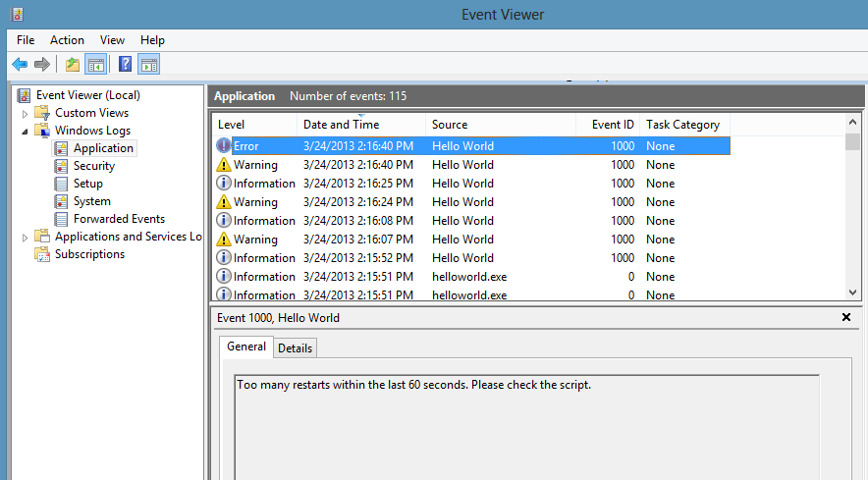Click the Information icon at 2:16:25 PM
868x480 pixels.
[223, 183]
